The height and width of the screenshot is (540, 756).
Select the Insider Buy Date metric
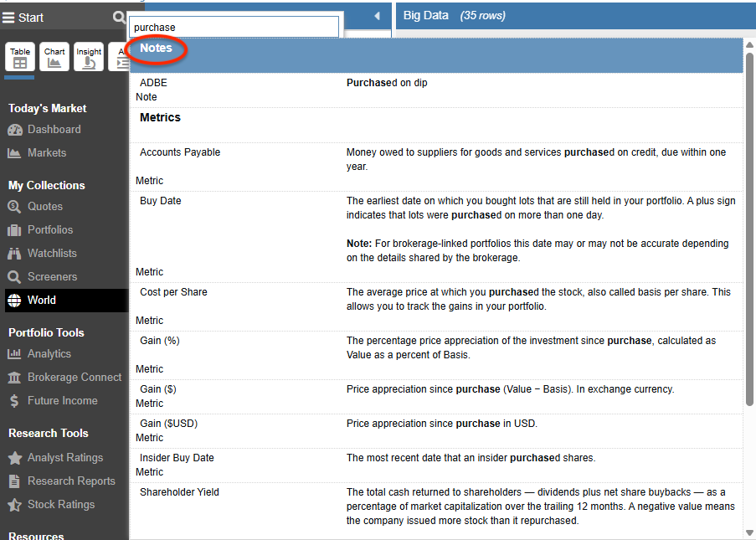pos(436,465)
